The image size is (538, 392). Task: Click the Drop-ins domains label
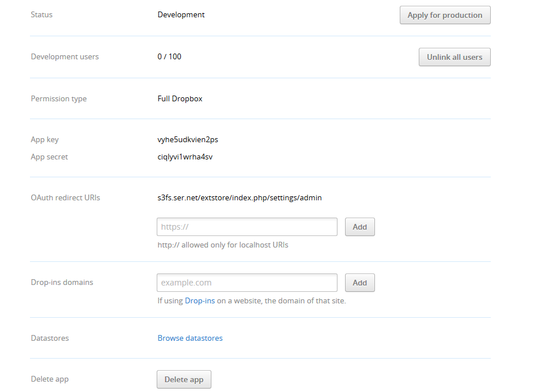point(62,282)
